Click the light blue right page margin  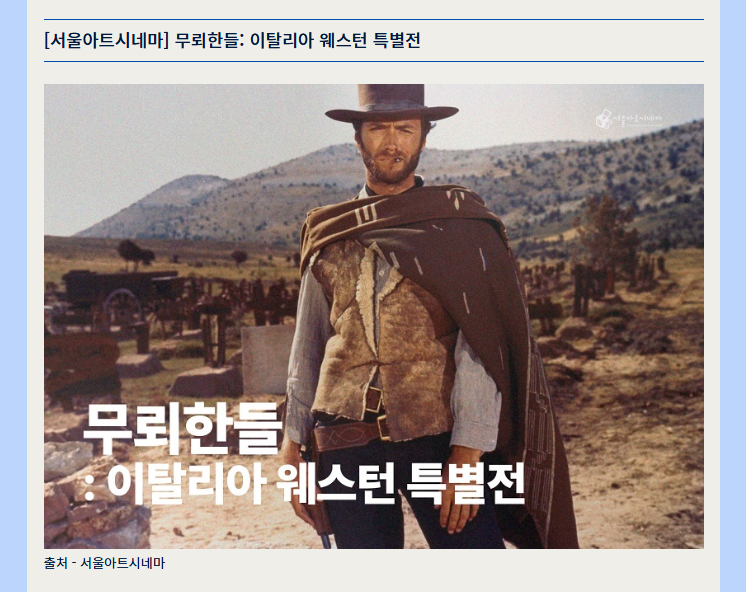[x=733, y=296]
